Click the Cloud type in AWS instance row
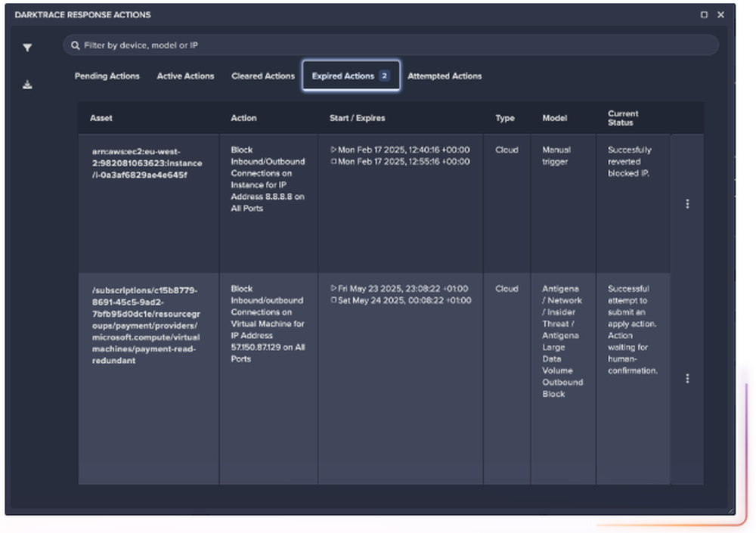 tap(507, 150)
